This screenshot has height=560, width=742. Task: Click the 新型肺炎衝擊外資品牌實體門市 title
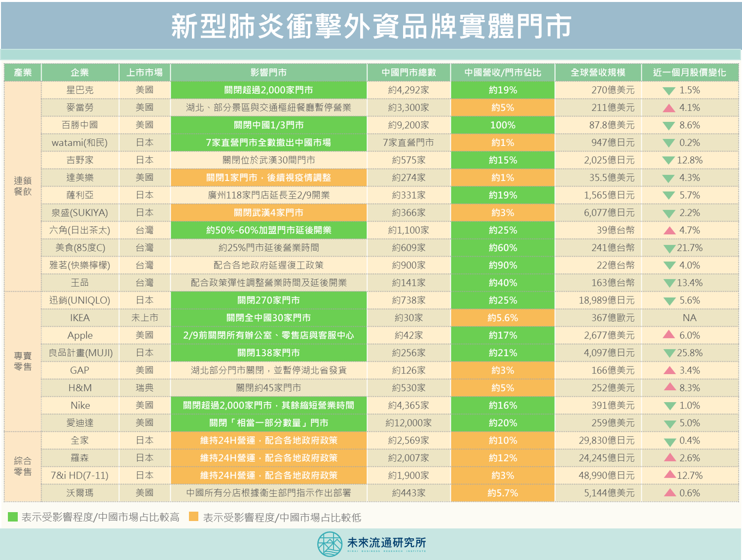371,26
